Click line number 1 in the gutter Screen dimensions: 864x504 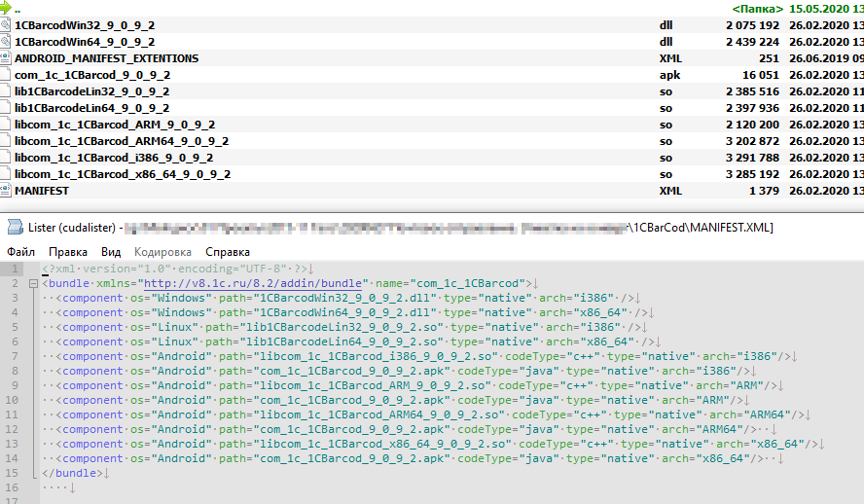[15, 269]
